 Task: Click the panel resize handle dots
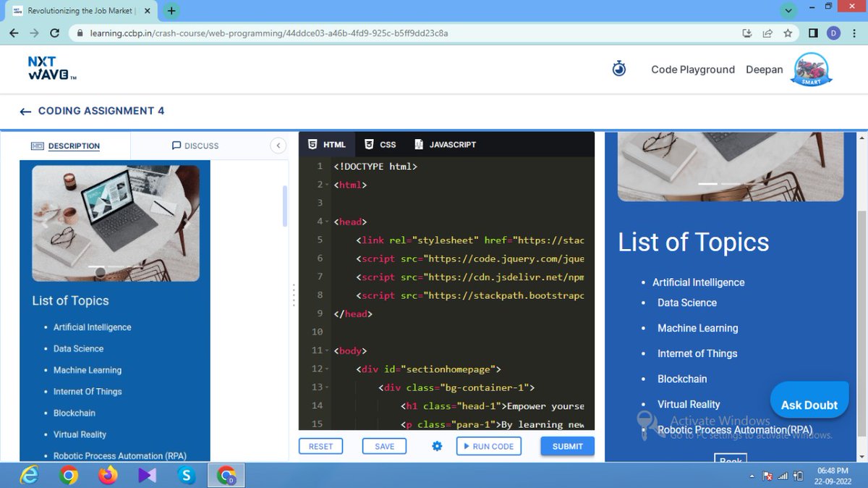click(x=294, y=295)
